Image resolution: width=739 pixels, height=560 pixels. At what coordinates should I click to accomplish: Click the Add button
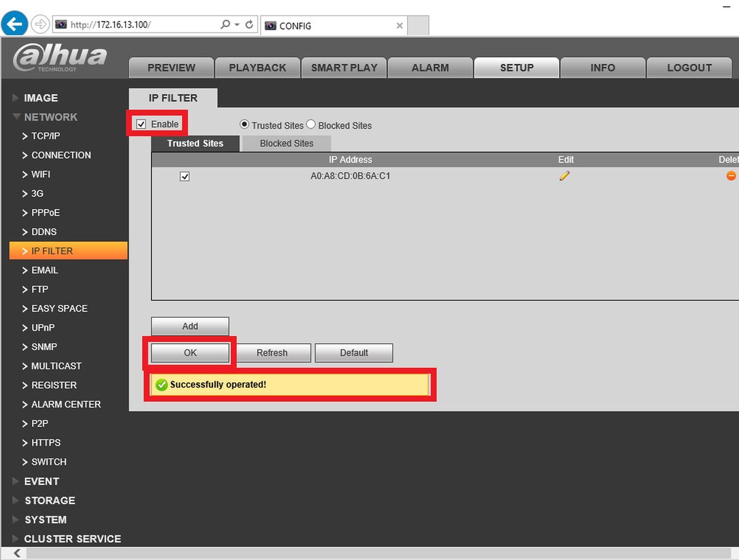click(x=190, y=326)
